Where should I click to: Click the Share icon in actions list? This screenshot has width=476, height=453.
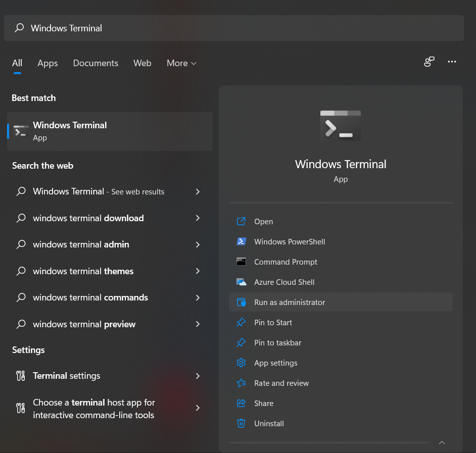pyautogui.click(x=242, y=404)
